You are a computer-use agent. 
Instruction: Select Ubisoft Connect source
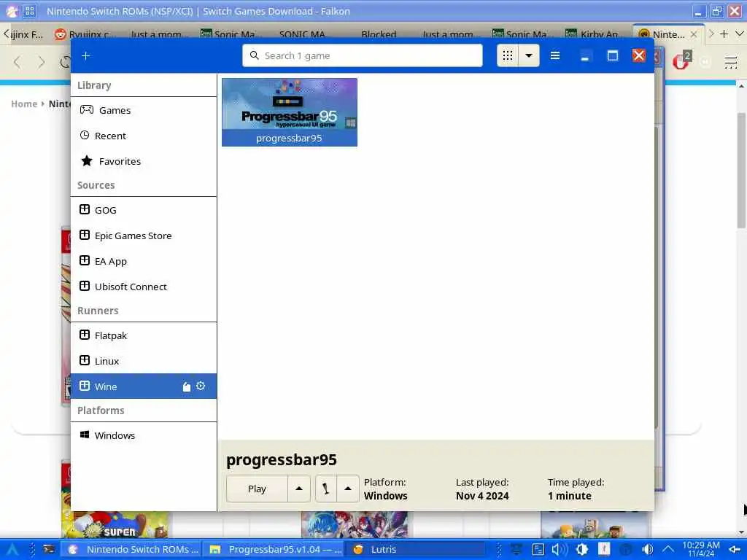[x=144, y=287]
